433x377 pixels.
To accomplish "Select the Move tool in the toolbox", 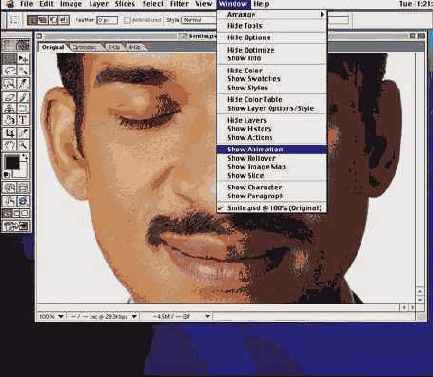I will pos(23,59).
